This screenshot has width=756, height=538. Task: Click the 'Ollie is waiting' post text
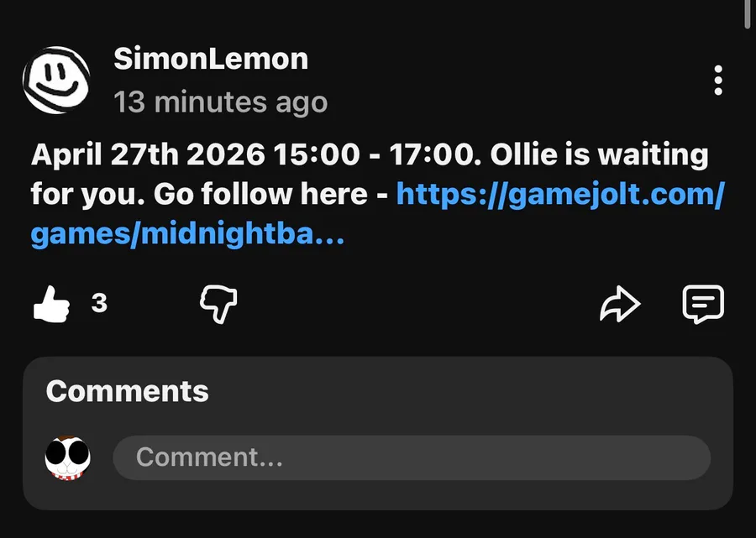[x=598, y=155]
